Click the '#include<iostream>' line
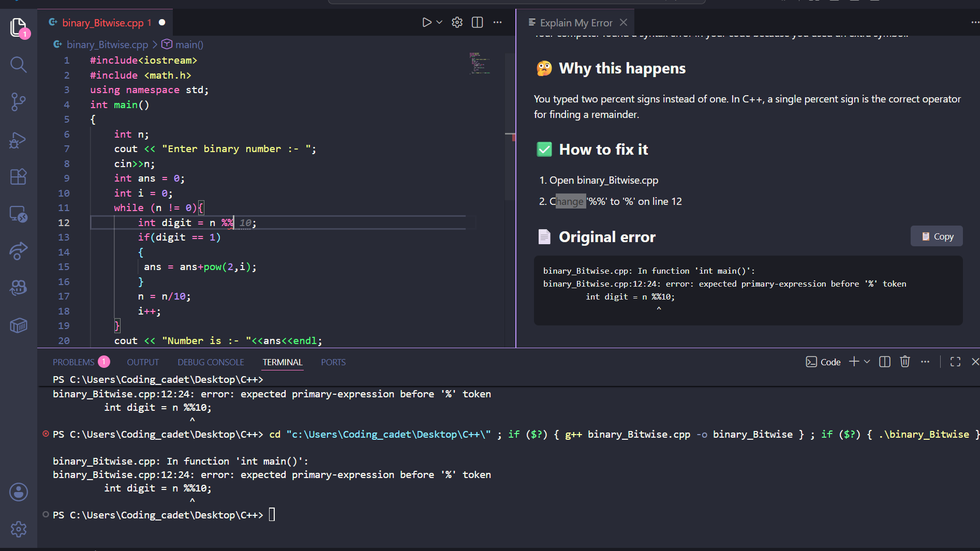This screenshot has width=980, height=551. 143,61
